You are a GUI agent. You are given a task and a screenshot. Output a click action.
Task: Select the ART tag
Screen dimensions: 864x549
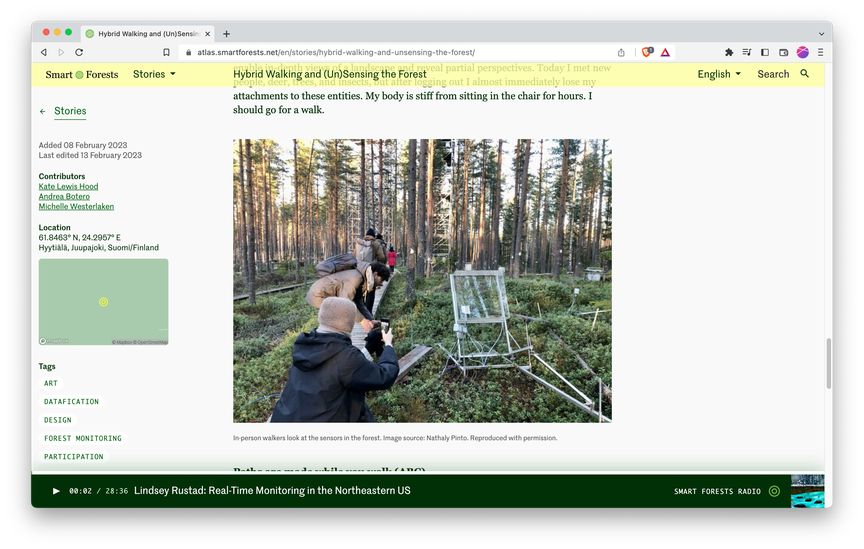pos(51,383)
